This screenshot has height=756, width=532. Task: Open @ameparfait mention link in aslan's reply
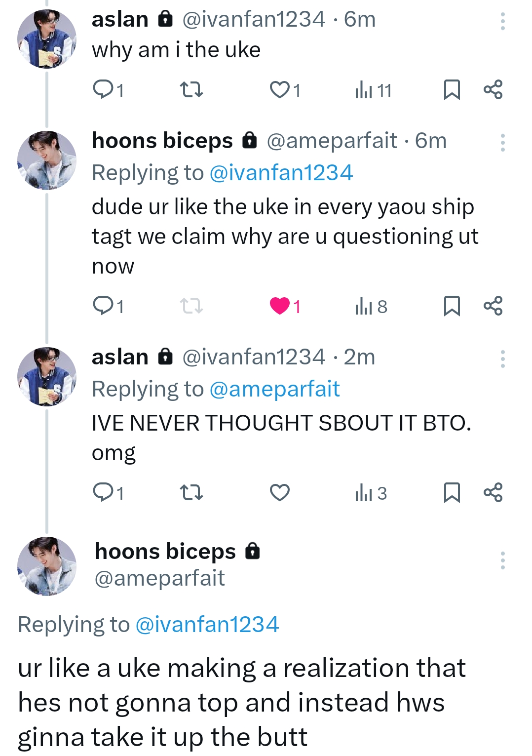coord(274,389)
